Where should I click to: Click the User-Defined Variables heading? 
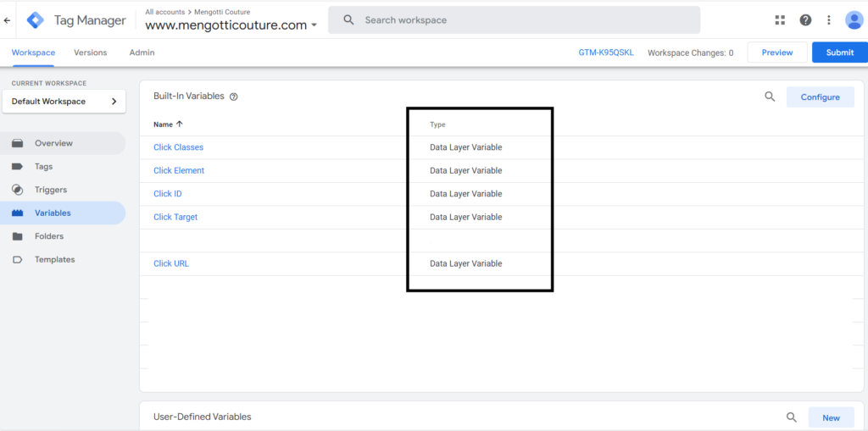coord(202,417)
